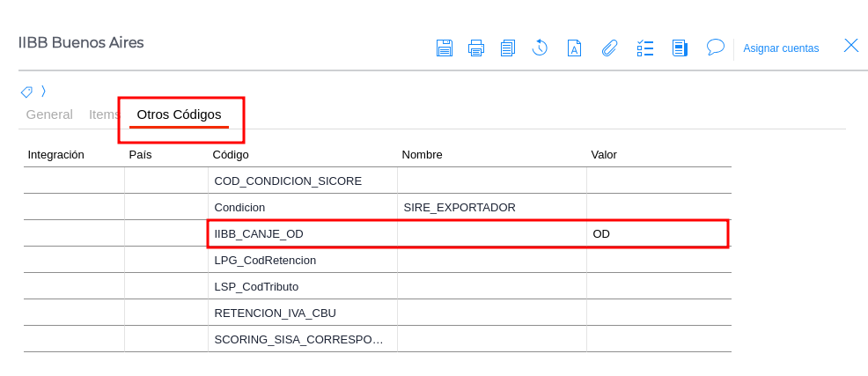Viewport: 868px width, 376px height.
Task: Open attachments with the paperclip icon
Action: (x=609, y=48)
